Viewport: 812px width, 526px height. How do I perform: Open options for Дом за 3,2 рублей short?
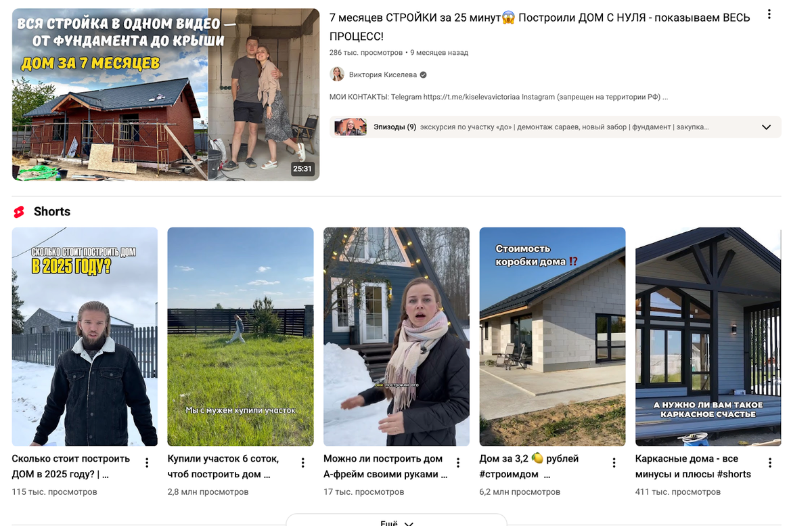tap(614, 463)
